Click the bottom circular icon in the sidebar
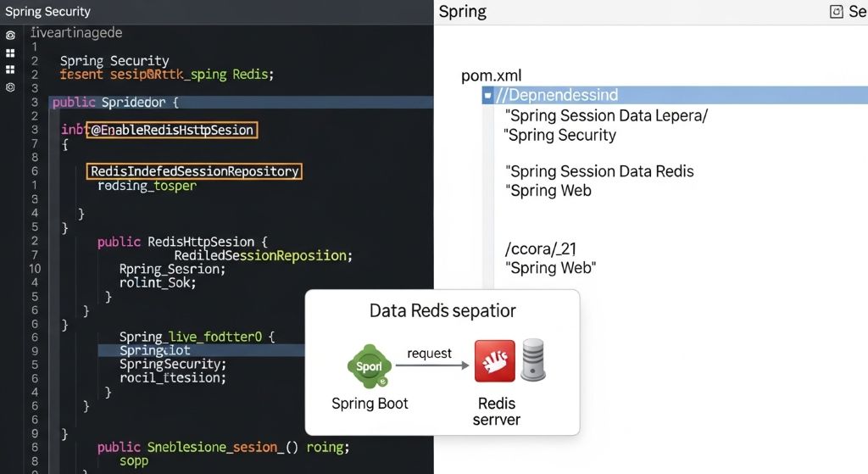Screen dimensions: 868x474 tap(10, 87)
